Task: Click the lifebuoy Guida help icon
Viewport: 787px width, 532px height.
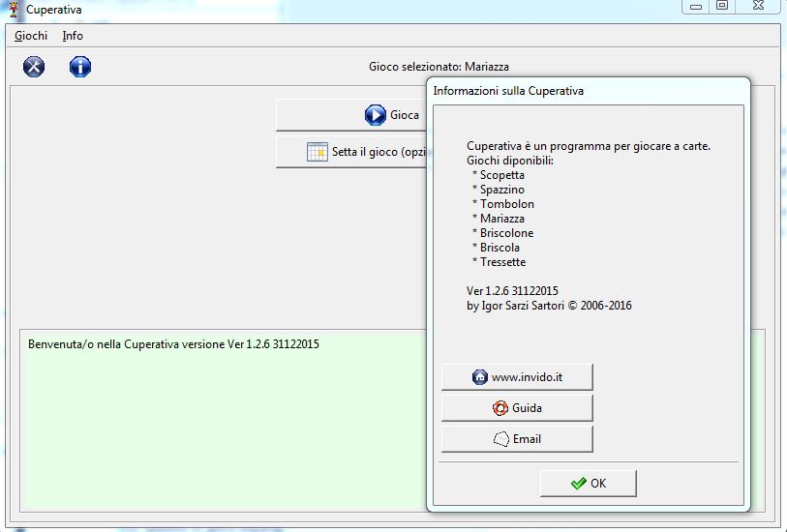Action: (x=500, y=408)
